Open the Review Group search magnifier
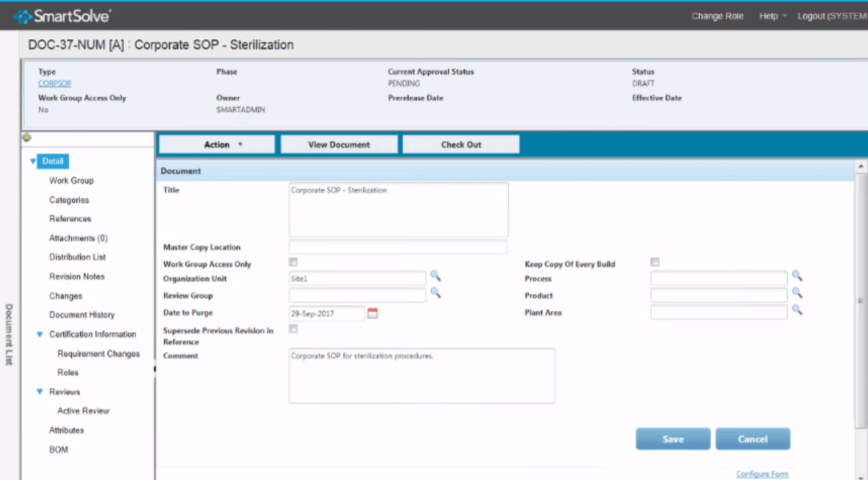Image resolution: width=868 pixels, height=480 pixels. [435, 293]
